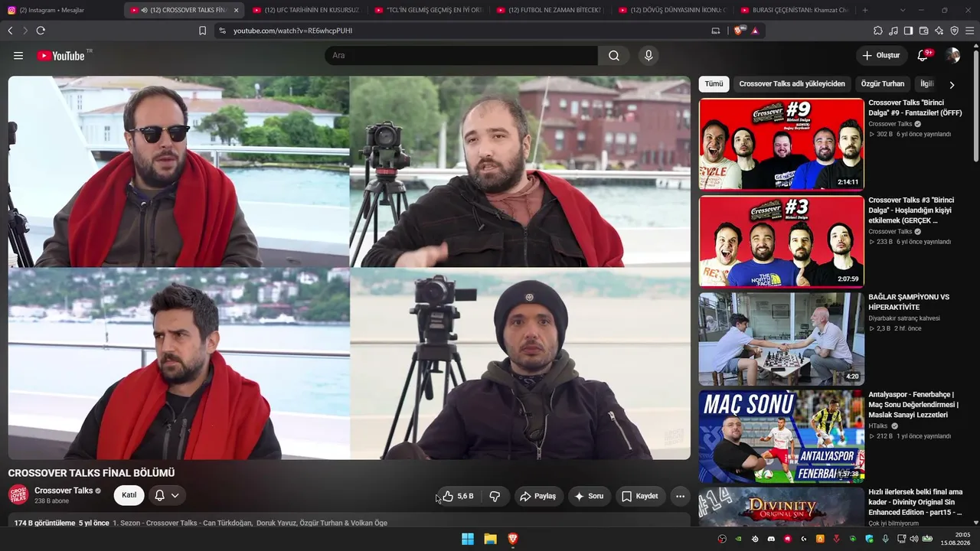Viewport: 980px width, 551px height.
Task: Go back with the browser back arrow
Action: click(10, 31)
